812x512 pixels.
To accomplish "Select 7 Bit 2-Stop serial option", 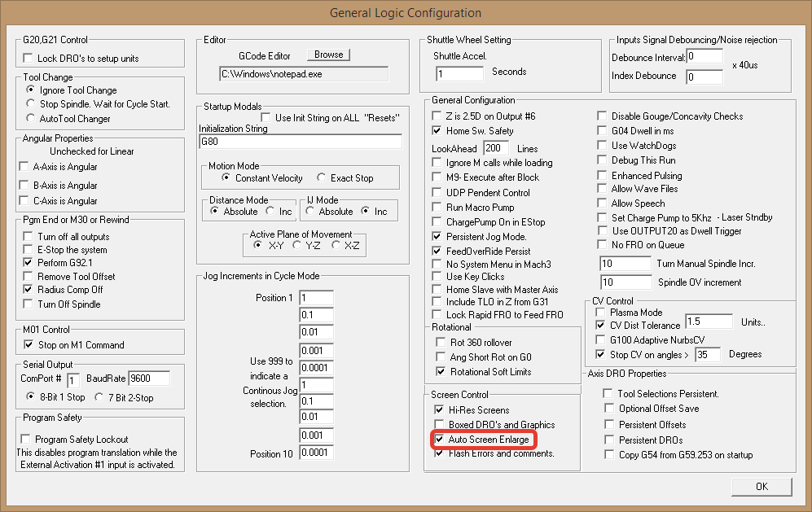I will (99, 397).
